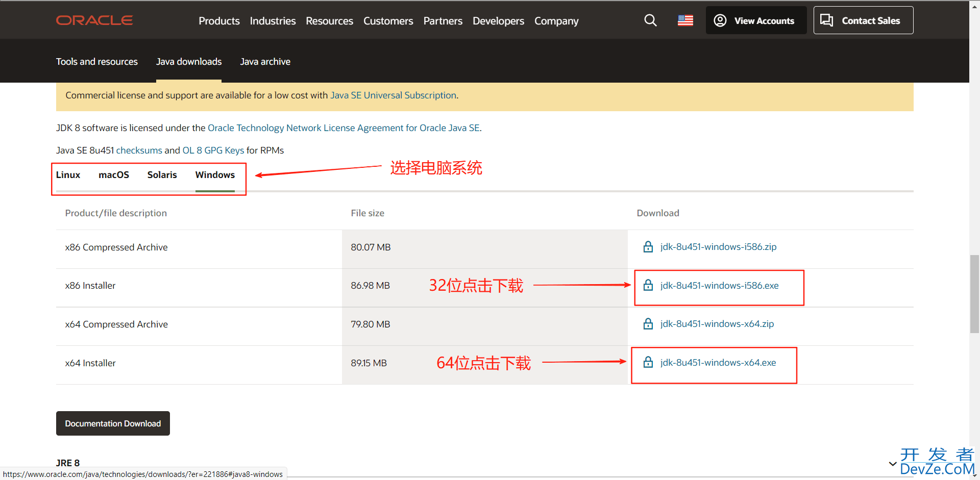Click the chat icon in Contact Sales
The image size is (980, 480).
(826, 20)
